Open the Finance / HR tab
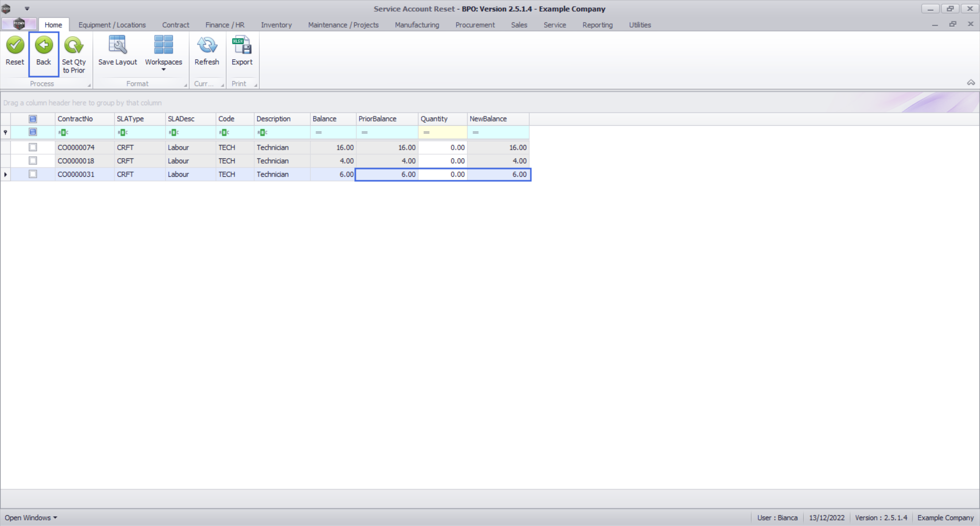The width and height of the screenshot is (980, 526). click(225, 25)
